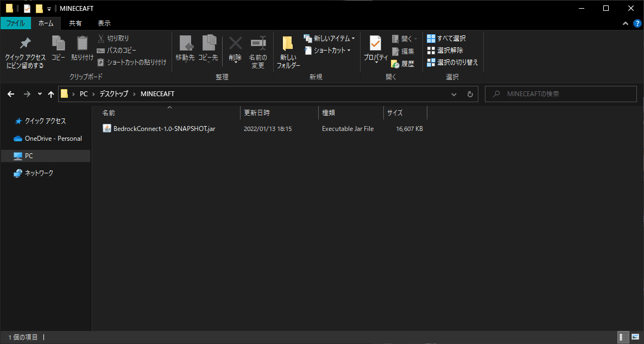Expand the Shortcut (ショートカット) dropdown

[349, 51]
